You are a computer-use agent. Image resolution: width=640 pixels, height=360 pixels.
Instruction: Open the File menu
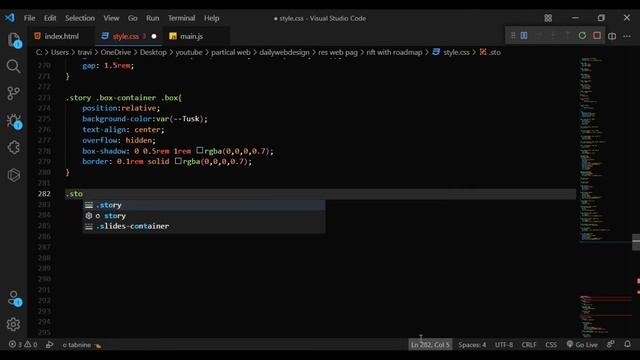29,18
